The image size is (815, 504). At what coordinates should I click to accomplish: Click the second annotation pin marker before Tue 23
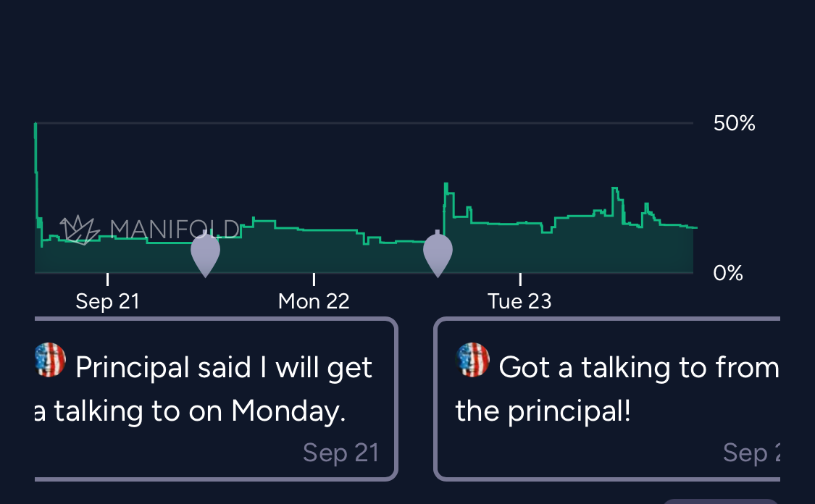point(438,254)
